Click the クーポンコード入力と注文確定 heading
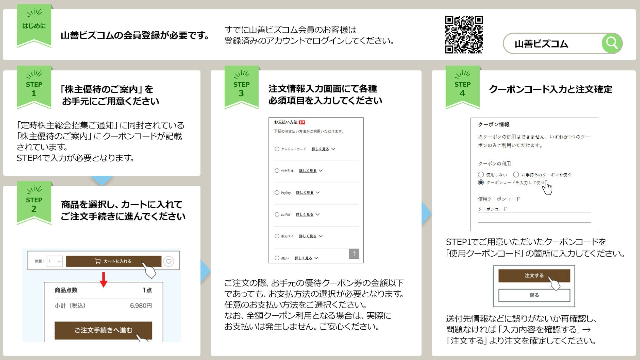The height and width of the screenshot is (360, 640). click(550, 89)
